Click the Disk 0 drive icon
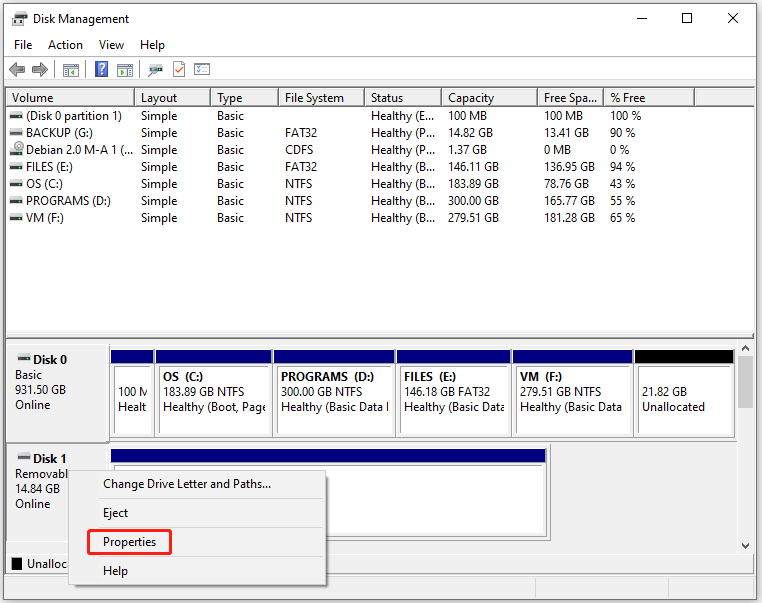This screenshot has width=762, height=603. tap(23, 358)
